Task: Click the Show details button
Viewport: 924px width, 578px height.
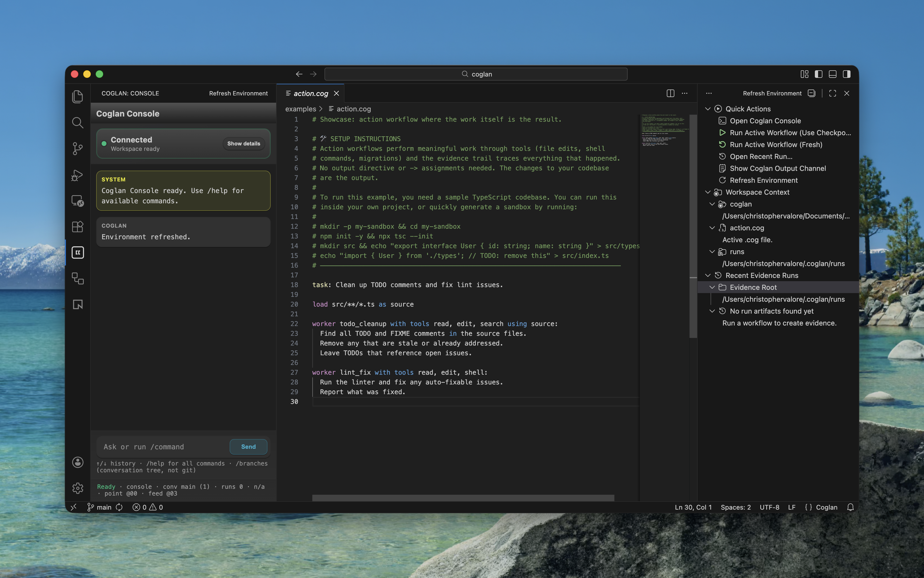Action: pyautogui.click(x=243, y=144)
